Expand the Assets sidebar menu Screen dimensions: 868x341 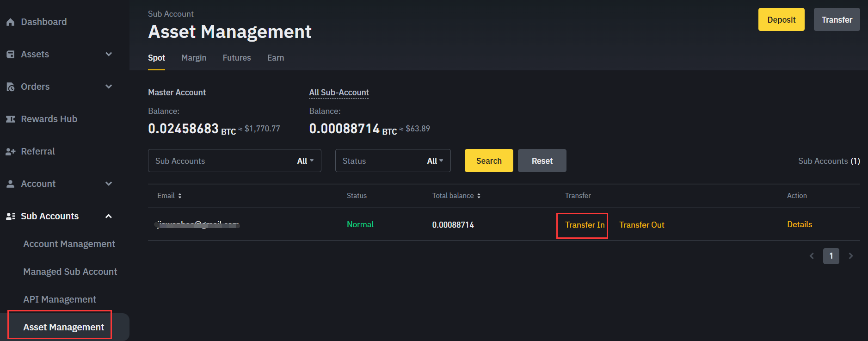tap(109, 54)
